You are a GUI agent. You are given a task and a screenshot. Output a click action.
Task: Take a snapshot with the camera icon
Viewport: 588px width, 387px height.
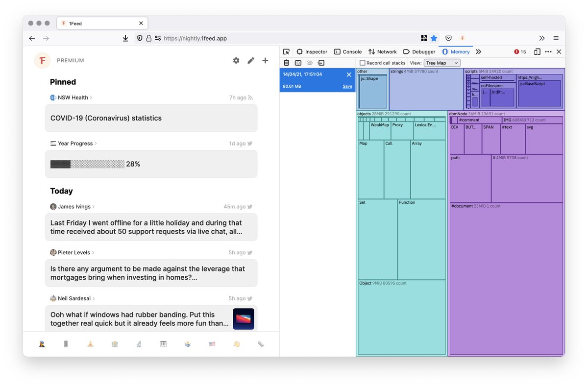[x=298, y=63]
